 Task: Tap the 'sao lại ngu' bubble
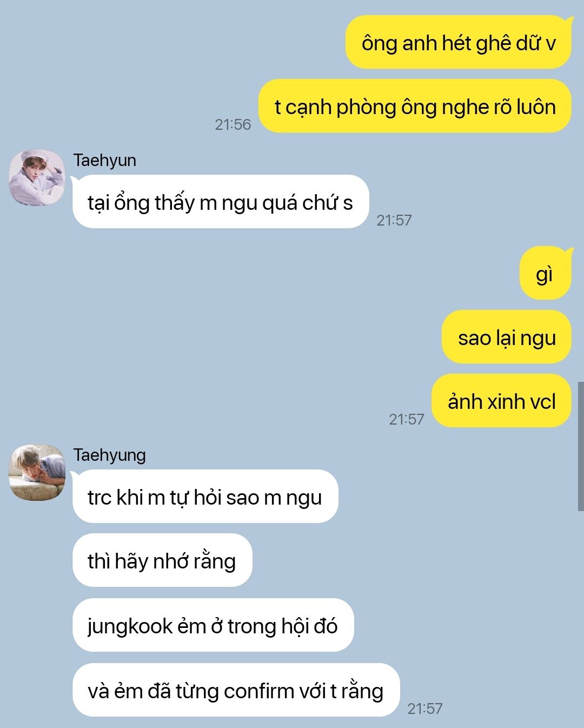tap(507, 337)
